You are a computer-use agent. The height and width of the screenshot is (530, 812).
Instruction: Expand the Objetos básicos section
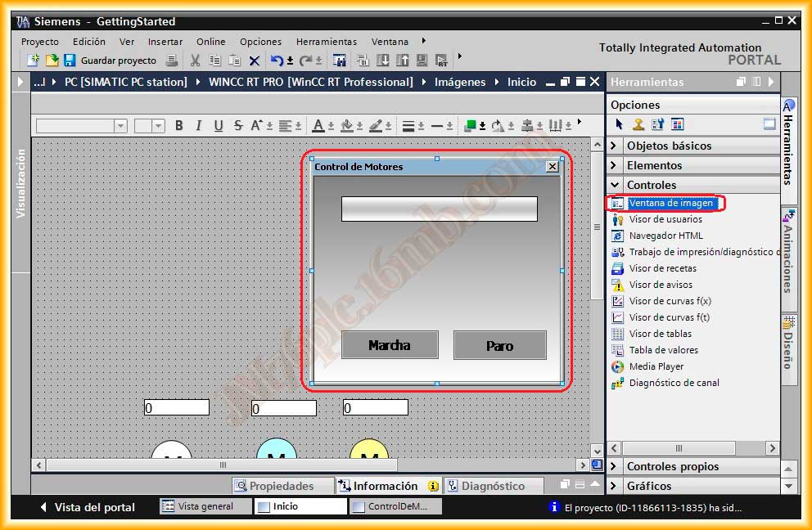[x=669, y=146]
